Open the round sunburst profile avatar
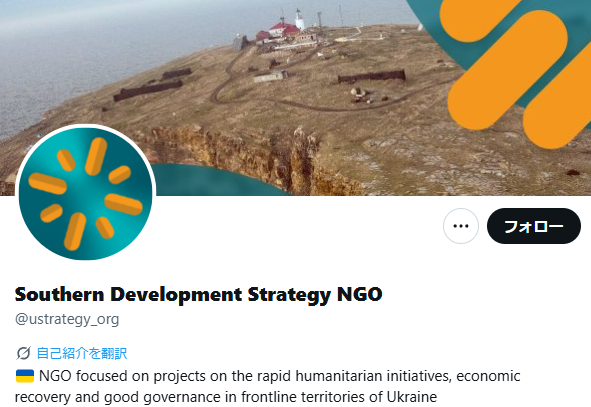Viewport: 591px width, 407px height. tap(86, 193)
